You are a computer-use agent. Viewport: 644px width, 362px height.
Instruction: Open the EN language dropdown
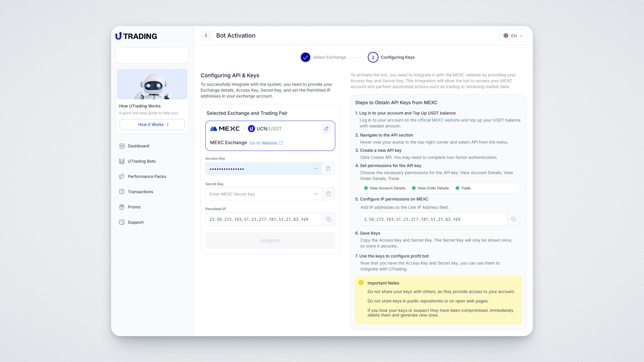pyautogui.click(x=513, y=36)
